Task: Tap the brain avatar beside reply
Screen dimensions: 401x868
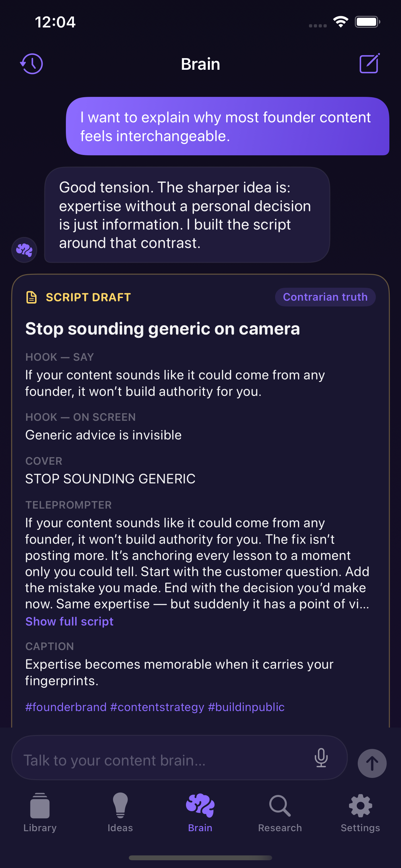Action: (x=24, y=250)
